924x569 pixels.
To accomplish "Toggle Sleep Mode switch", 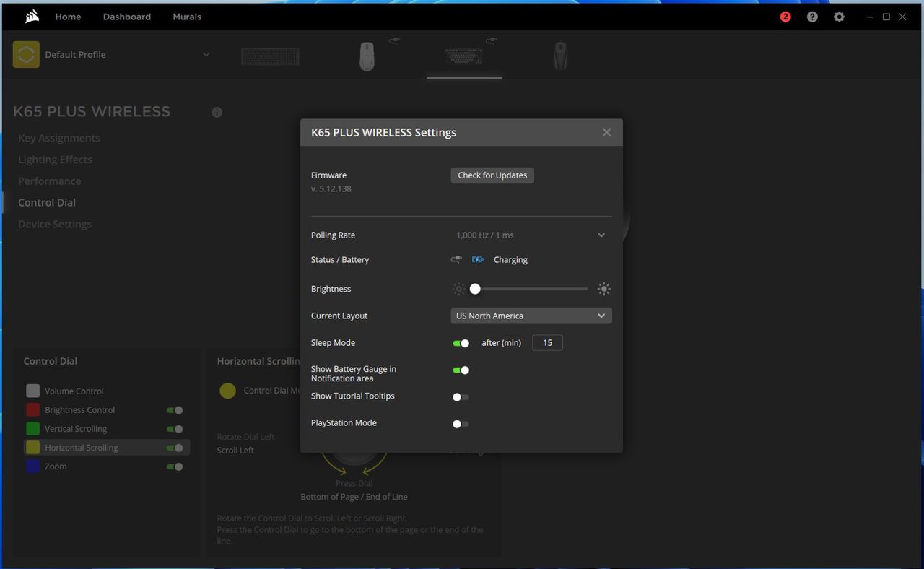I will (461, 343).
